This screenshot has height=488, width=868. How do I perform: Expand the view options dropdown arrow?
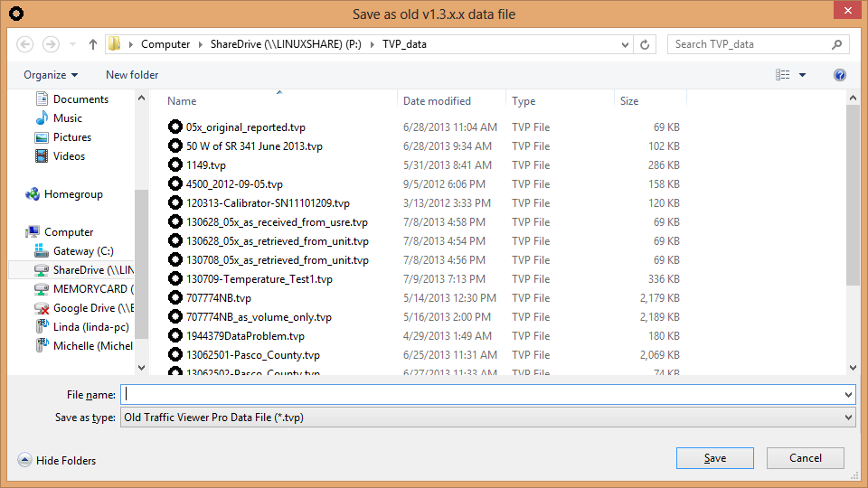point(802,75)
